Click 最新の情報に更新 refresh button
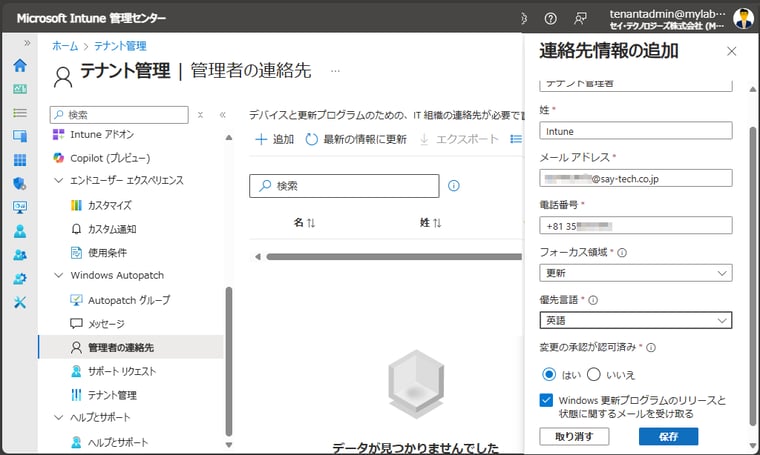 (x=356, y=140)
